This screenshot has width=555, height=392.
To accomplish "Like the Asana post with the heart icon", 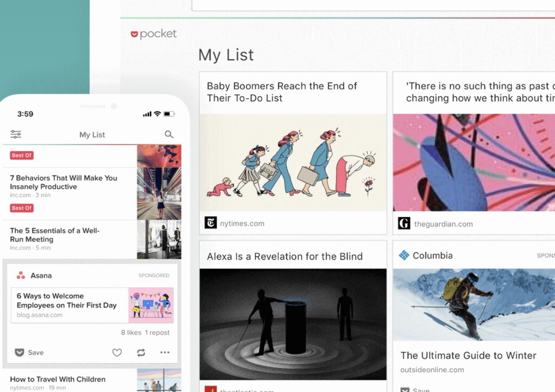I will [117, 352].
